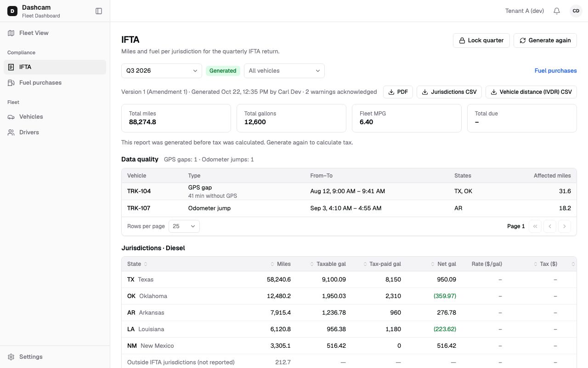Viewport: 588px width, 368px height.
Task: Open Fuel purchases in sidebar
Action: [55, 83]
